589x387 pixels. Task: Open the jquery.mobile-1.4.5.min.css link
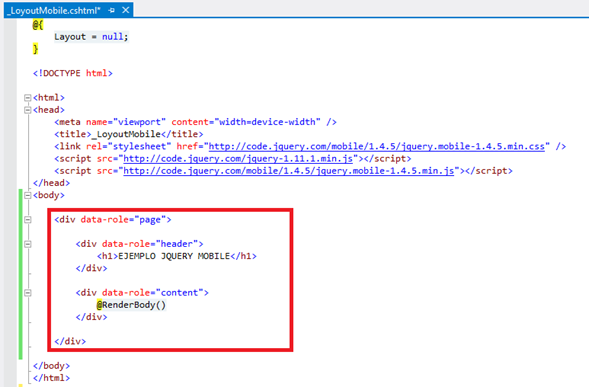376,147
